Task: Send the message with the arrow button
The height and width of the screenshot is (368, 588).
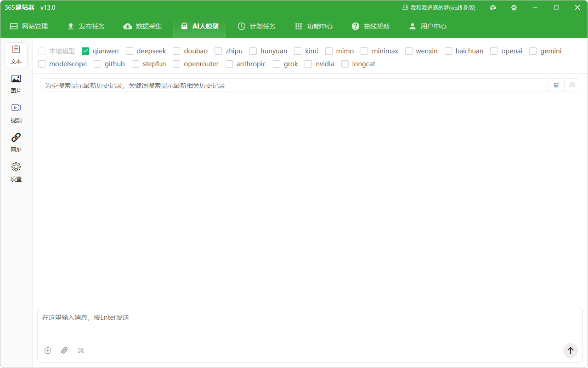Action: click(x=571, y=351)
